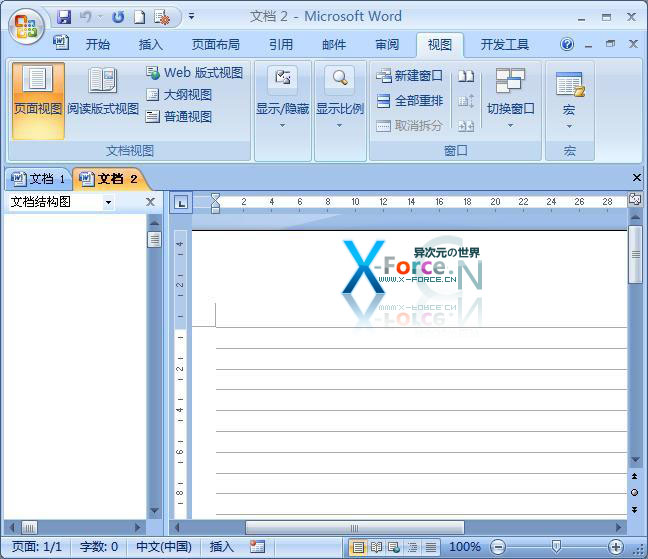
Task: Select print layout status bar icon
Action: (358, 547)
